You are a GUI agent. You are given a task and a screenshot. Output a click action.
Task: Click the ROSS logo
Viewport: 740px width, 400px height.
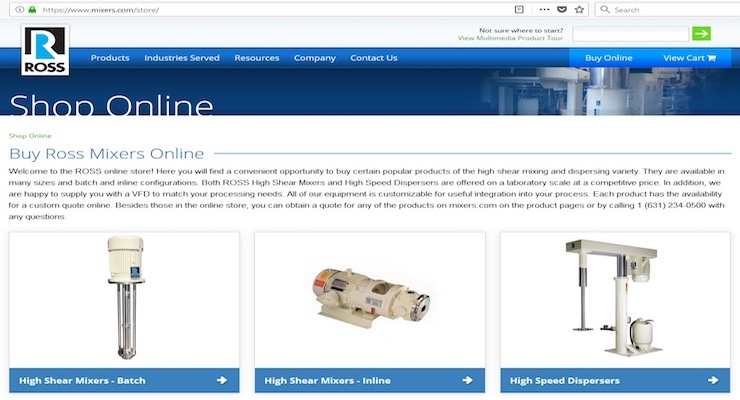pos(45,50)
